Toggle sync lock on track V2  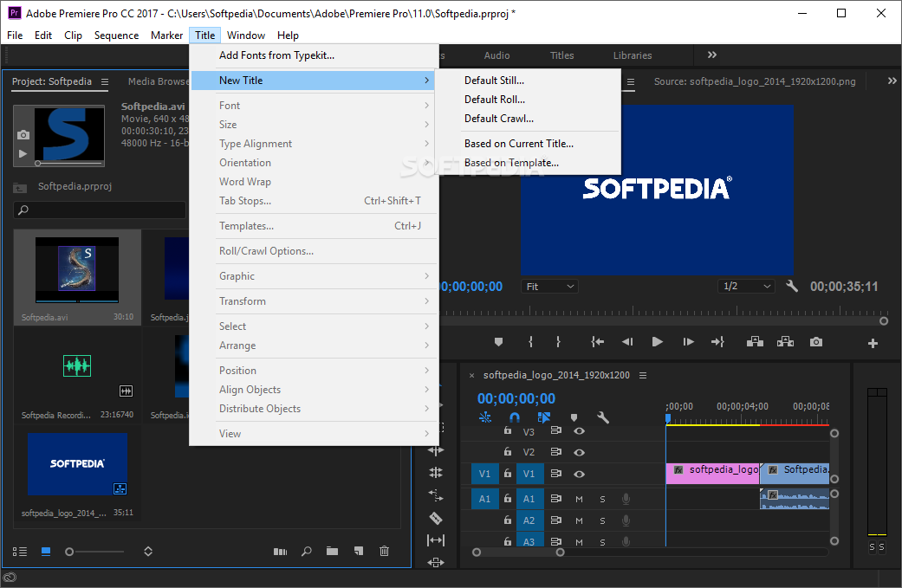[555, 452]
